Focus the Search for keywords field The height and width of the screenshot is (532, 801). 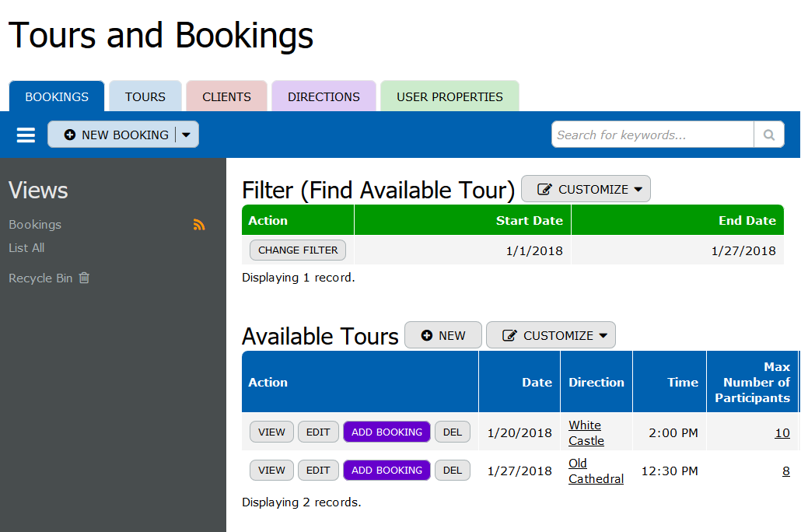tap(652, 135)
